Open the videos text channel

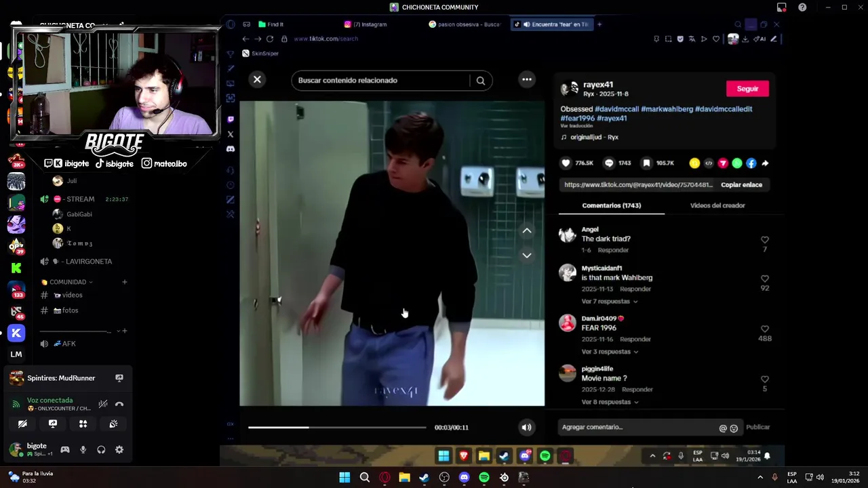click(72, 296)
